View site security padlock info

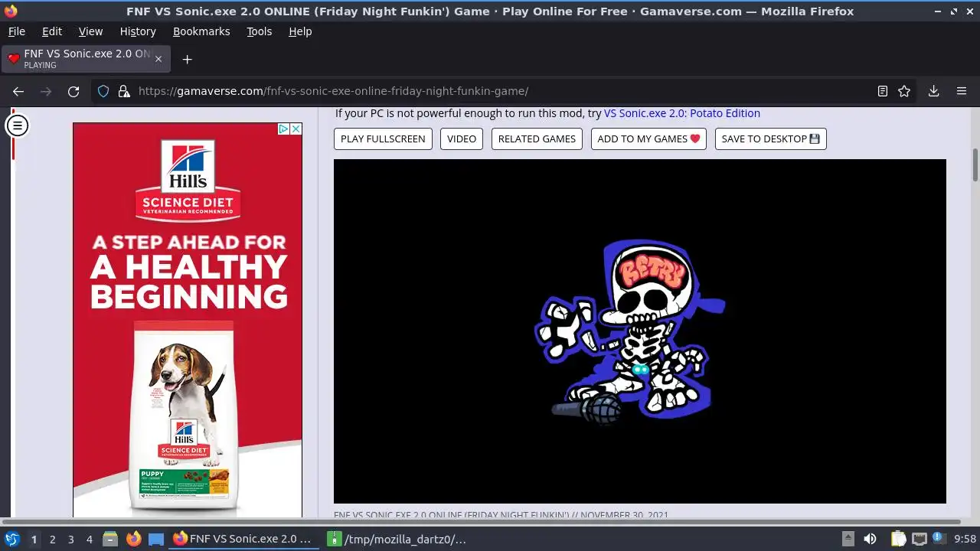coord(124,91)
